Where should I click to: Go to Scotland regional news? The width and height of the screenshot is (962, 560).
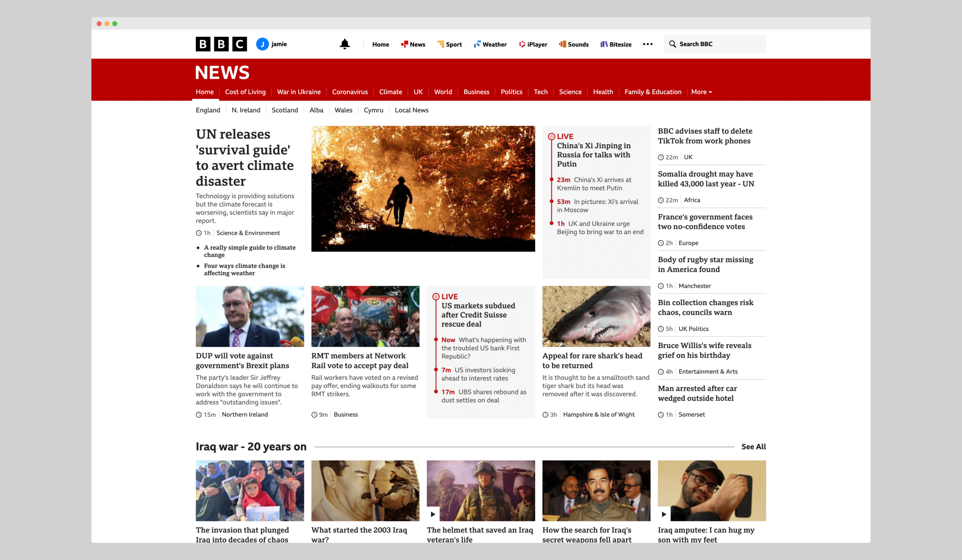tap(284, 110)
